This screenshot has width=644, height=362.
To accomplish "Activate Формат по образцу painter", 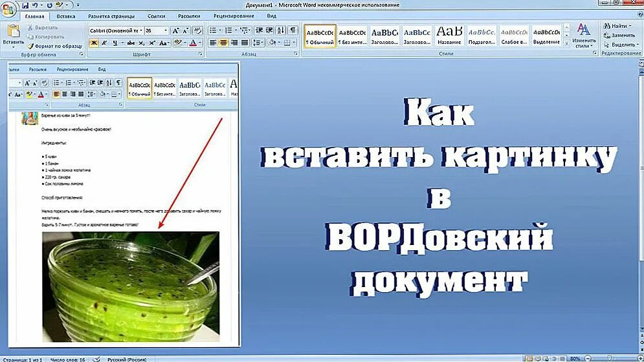I will [54, 46].
